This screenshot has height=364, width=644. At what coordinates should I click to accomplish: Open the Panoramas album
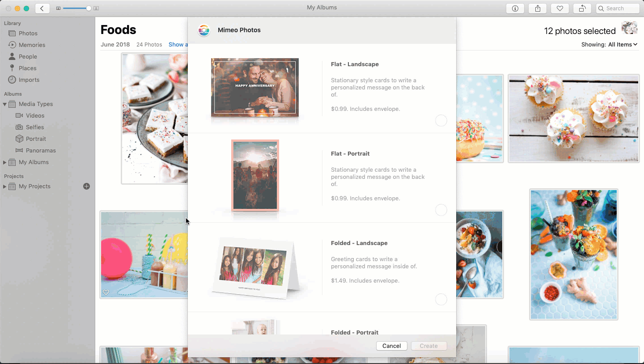pos(41,150)
